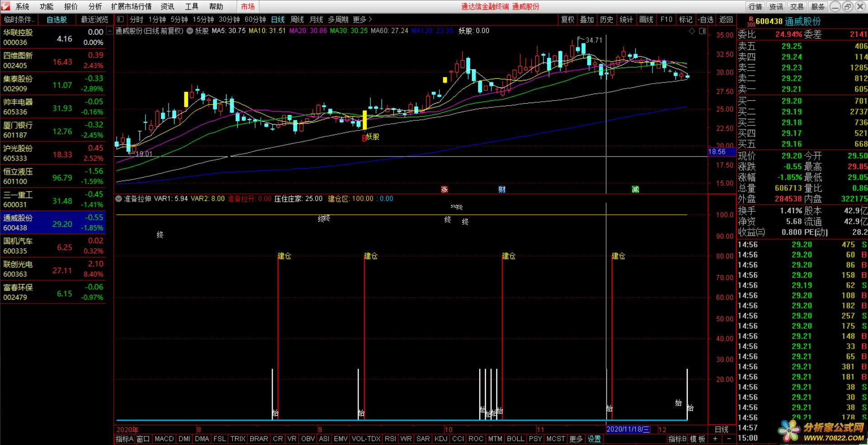Switch chart to 1分钟 period
Screen dimensions: 868x445
tap(157, 19)
